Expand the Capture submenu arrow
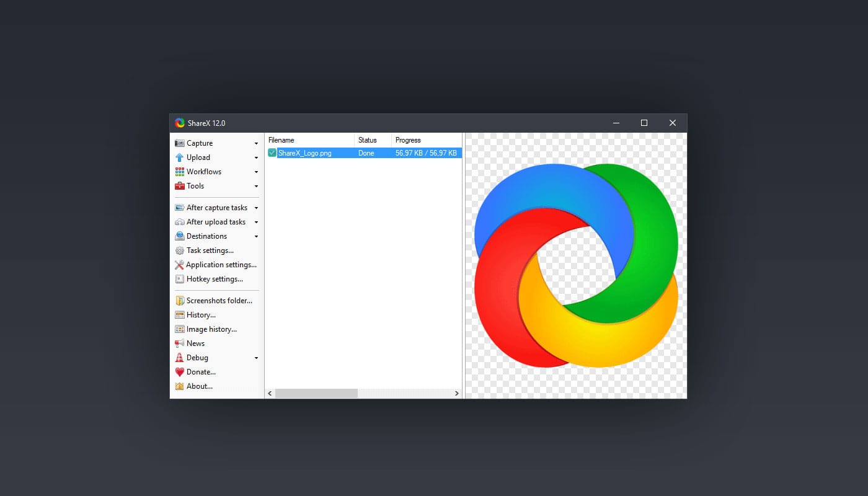 pos(256,144)
